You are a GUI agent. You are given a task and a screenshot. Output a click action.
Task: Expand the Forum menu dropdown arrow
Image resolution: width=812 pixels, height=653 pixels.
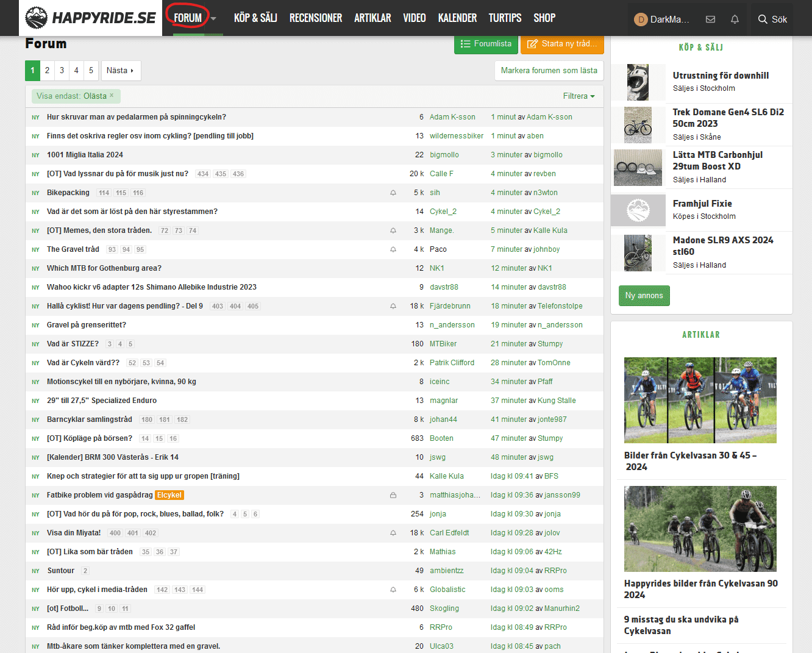213,19
